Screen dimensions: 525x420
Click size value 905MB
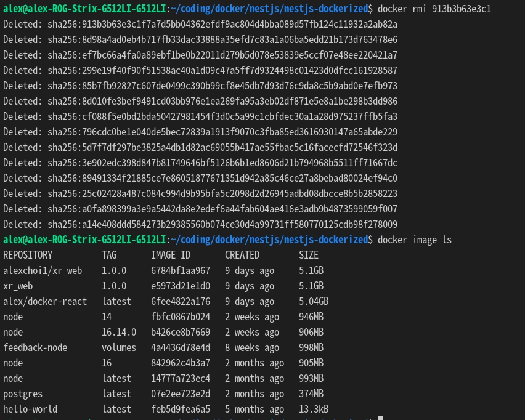click(311, 363)
